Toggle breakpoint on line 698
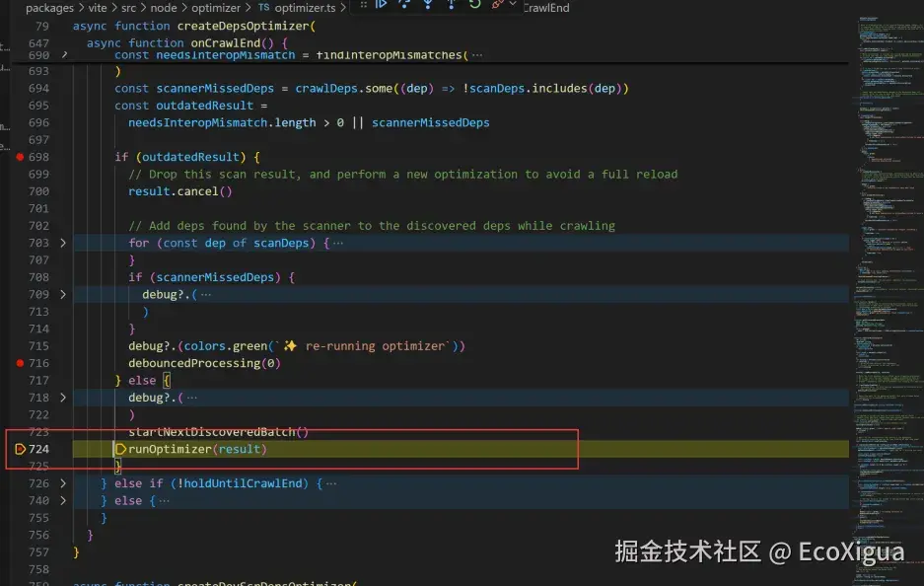Screen dimensions: 924x586 (20, 157)
